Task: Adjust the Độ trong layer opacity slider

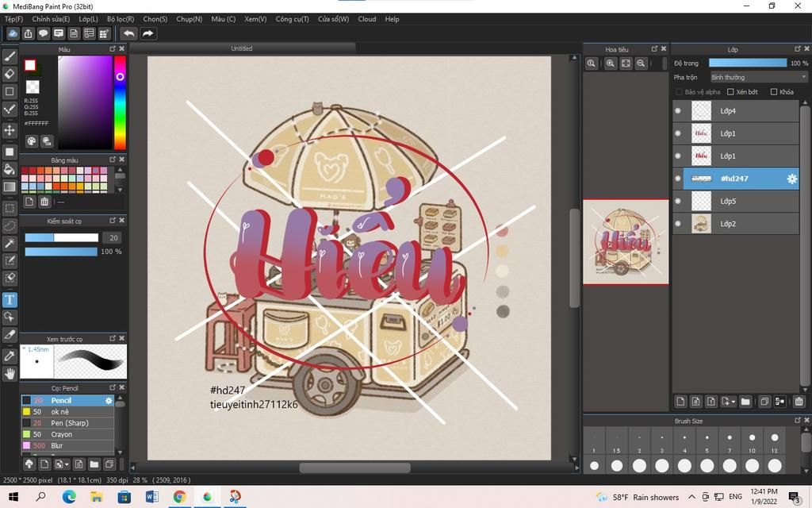Action: tap(748, 63)
